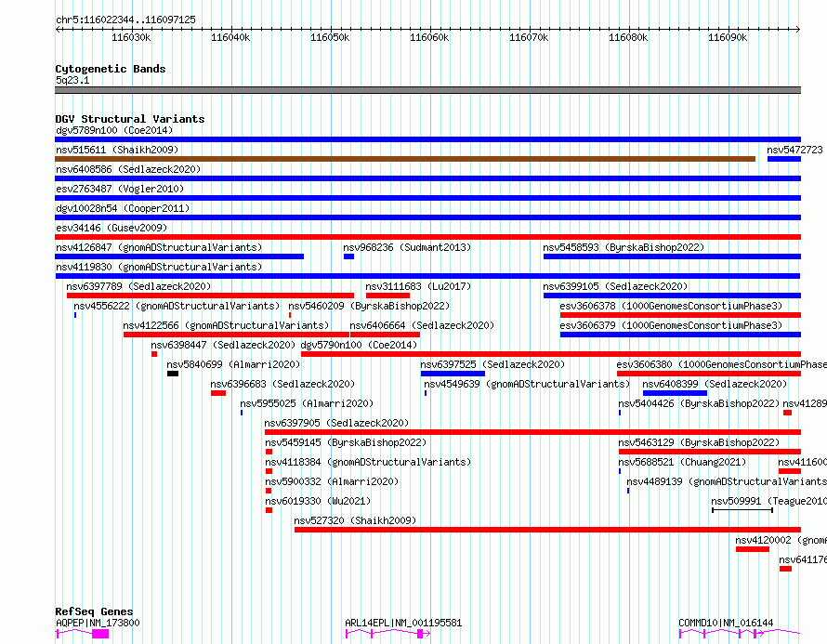Click nsv5404426 (ByrskaBishop2022) label

(x=699, y=403)
